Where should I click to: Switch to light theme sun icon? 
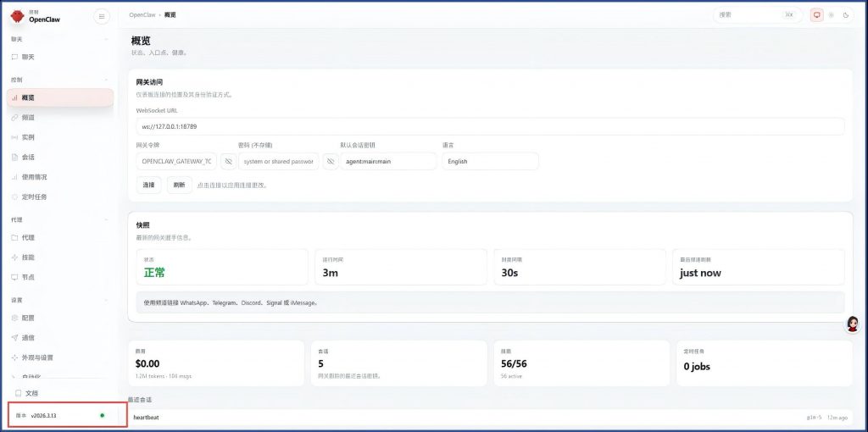[x=831, y=14]
